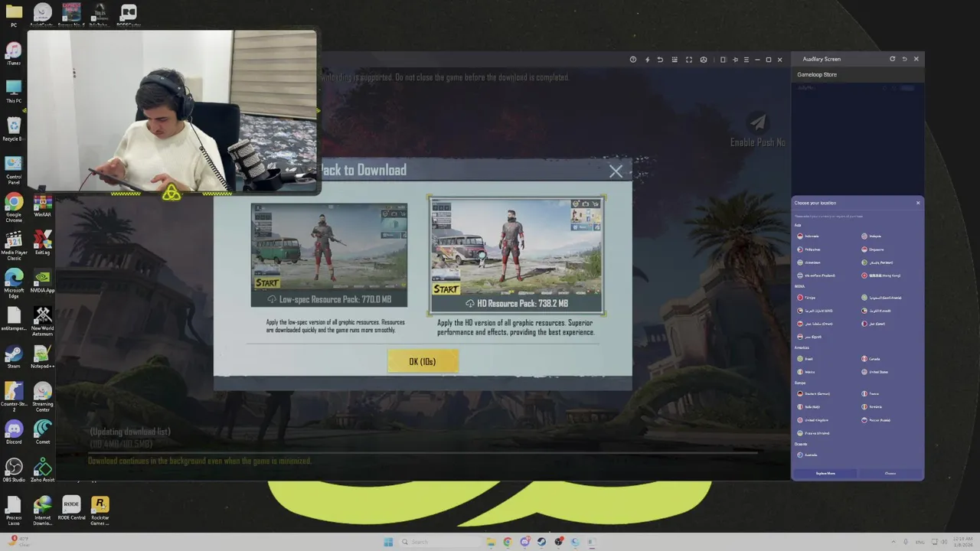The height and width of the screenshot is (551, 980).
Task: Click the back arrow icon in Gameloop toolbar
Action: coord(660,60)
